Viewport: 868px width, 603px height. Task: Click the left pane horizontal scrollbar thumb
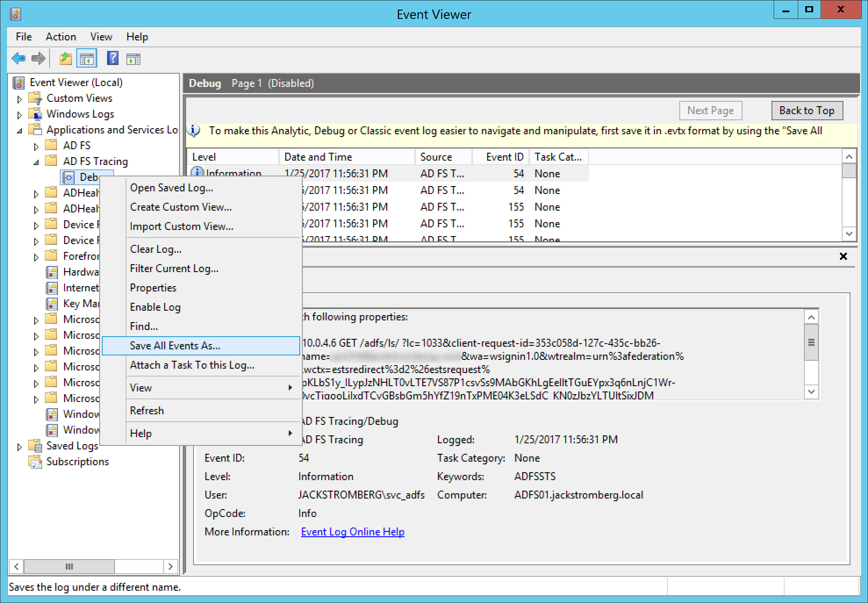[69, 566]
